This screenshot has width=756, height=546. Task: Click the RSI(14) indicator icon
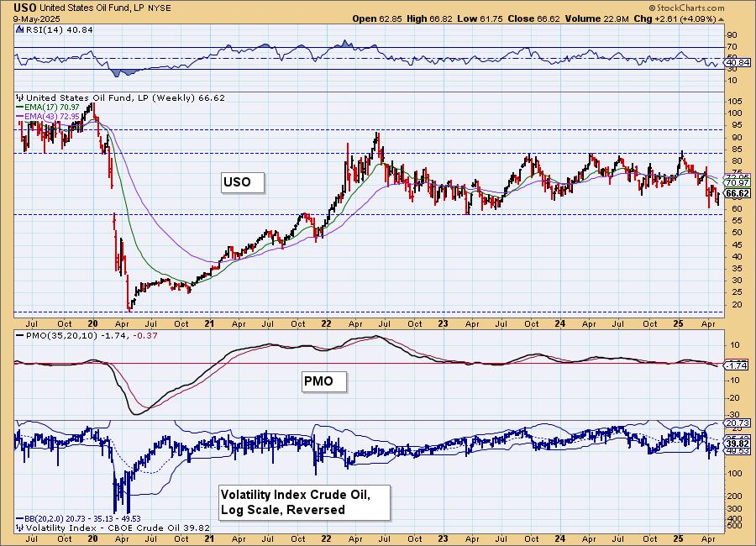[20, 29]
